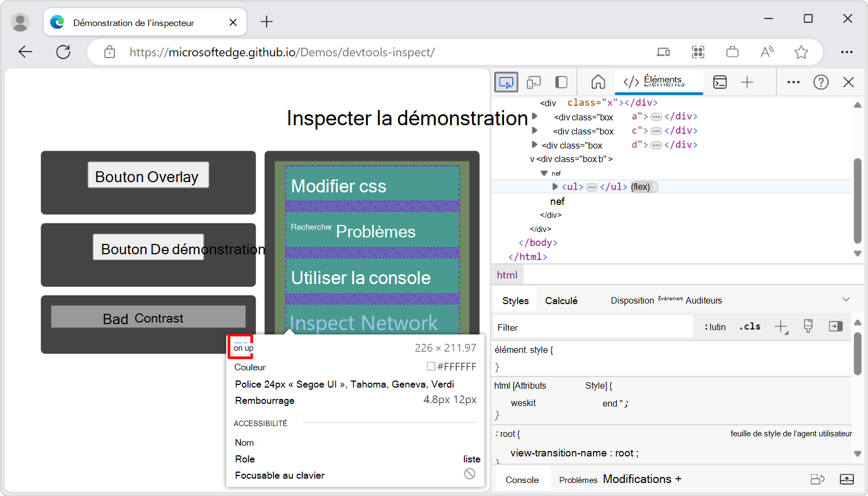The height and width of the screenshot is (496, 868).
Task: Switch to the Calculé tab
Action: coord(561,300)
